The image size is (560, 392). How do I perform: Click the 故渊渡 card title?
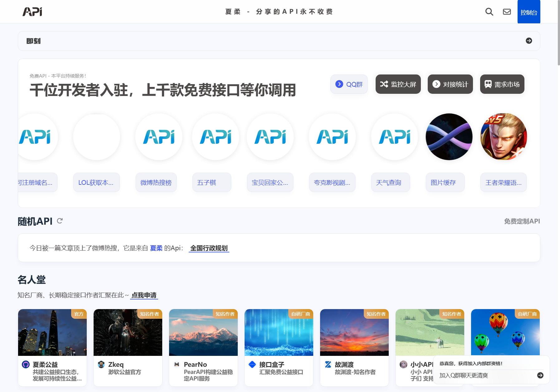point(344,364)
